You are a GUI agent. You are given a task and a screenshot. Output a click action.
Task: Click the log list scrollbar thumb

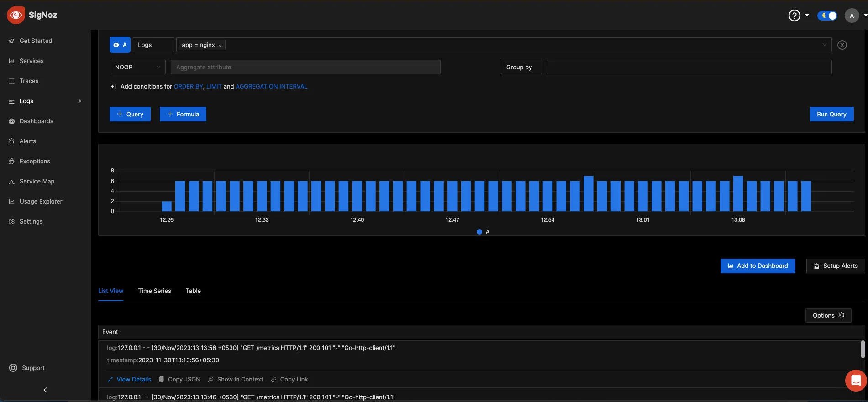863,349
